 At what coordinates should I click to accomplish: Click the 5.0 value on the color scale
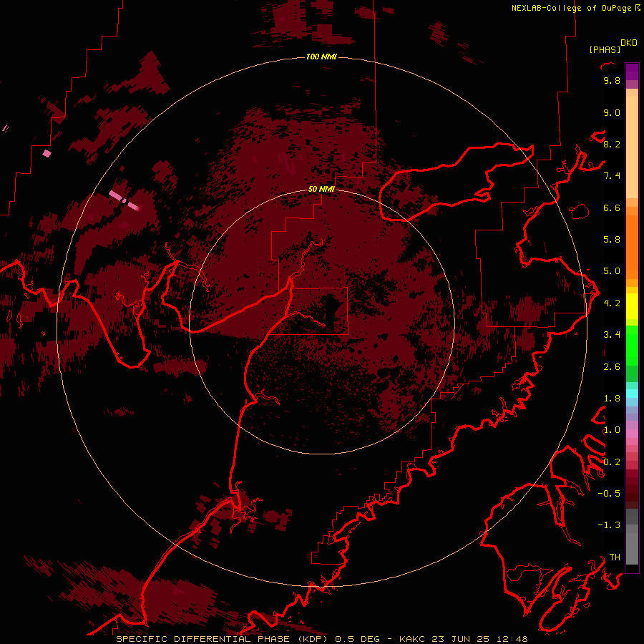pyautogui.click(x=612, y=271)
